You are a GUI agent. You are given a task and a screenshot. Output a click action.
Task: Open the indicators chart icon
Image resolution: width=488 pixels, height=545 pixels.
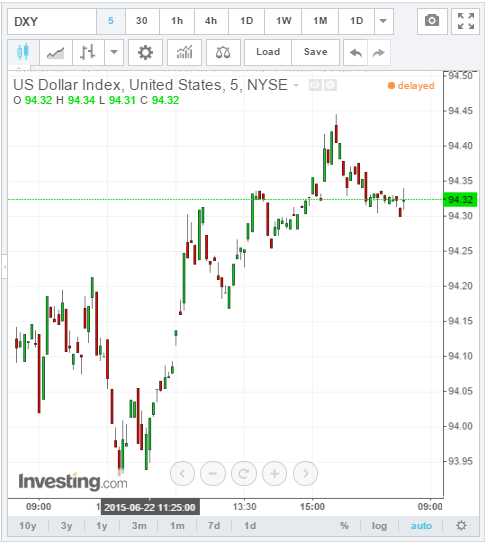(x=185, y=52)
